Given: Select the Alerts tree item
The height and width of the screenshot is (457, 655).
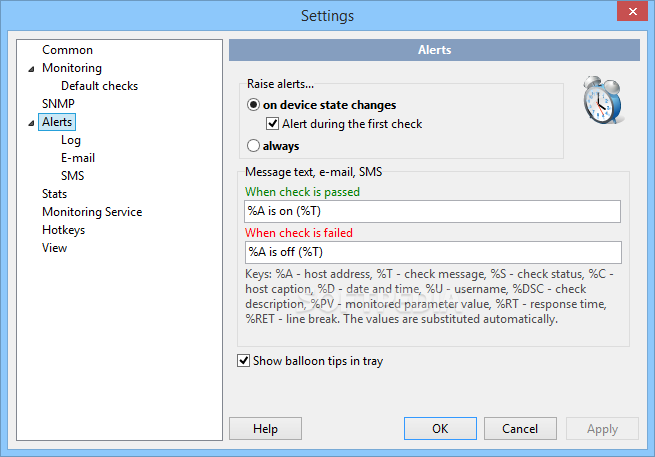Looking at the screenshot, I should (x=57, y=122).
